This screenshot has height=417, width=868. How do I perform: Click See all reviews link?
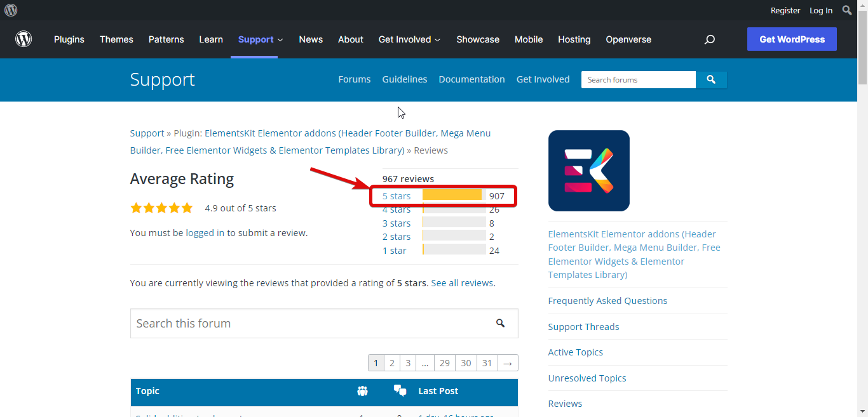[x=462, y=283]
